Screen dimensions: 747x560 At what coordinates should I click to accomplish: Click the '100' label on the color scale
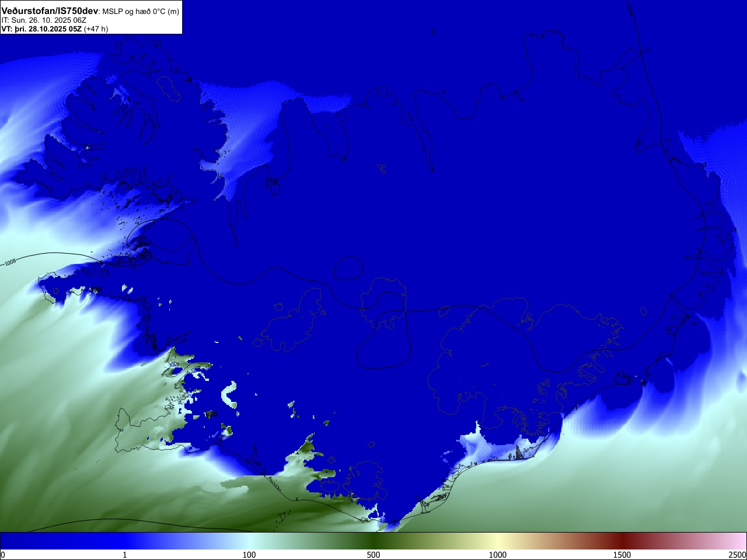click(249, 555)
